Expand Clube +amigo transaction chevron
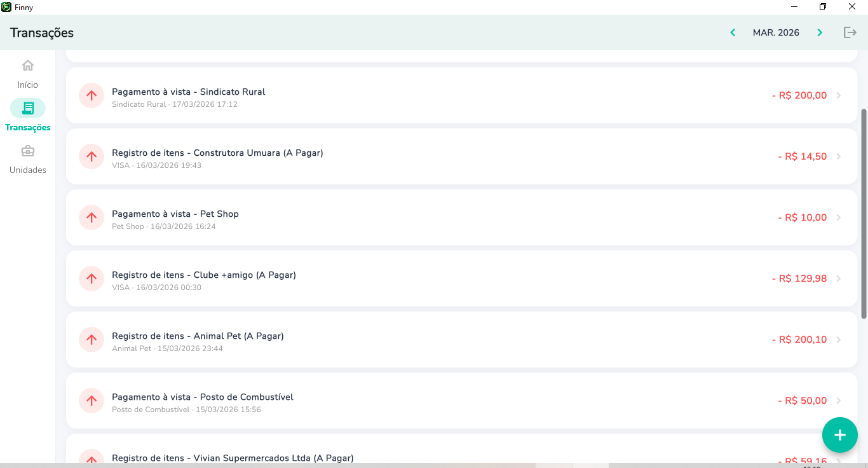This screenshot has height=468, width=868. (839, 279)
